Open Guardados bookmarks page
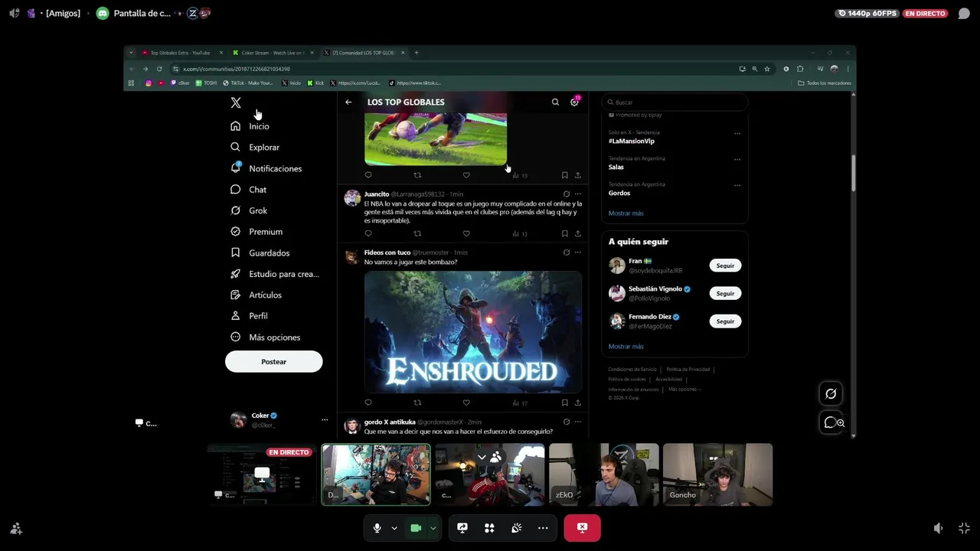 pos(260,253)
